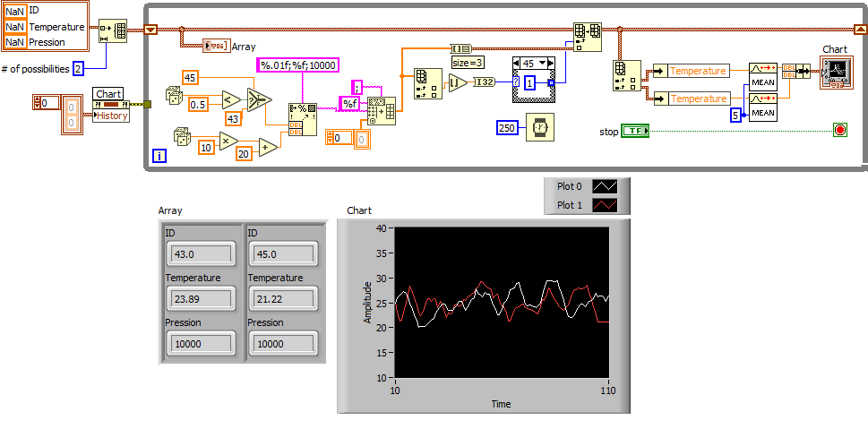Select the Replace Array Subset node
This screenshot has width=868, height=429.
pos(585,37)
